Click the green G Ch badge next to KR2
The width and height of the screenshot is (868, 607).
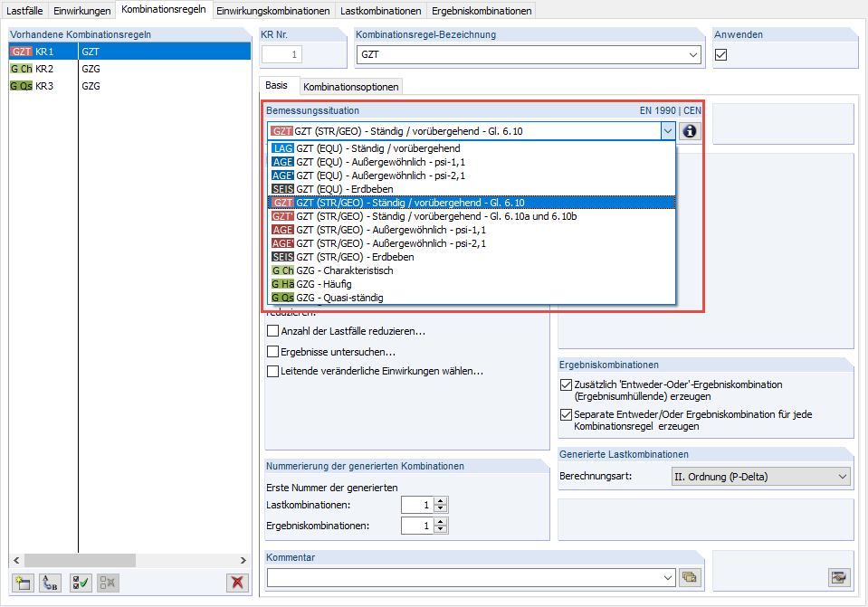click(x=19, y=69)
